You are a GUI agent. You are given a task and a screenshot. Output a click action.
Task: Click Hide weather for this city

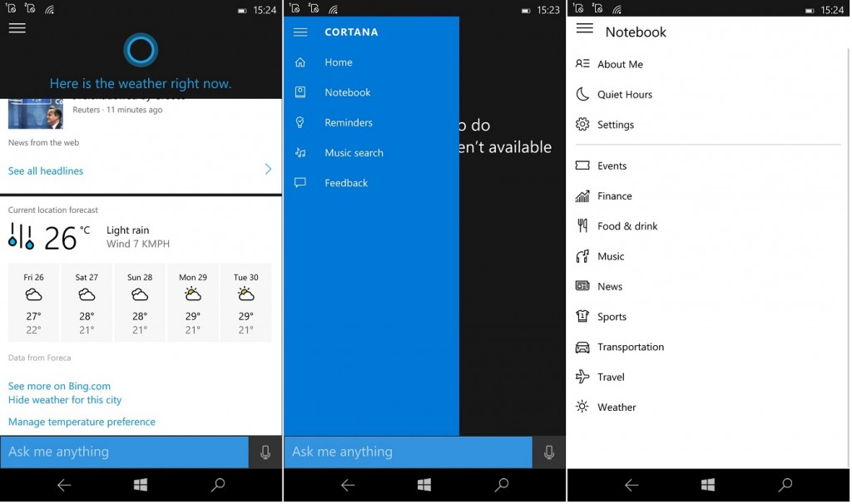(65, 400)
